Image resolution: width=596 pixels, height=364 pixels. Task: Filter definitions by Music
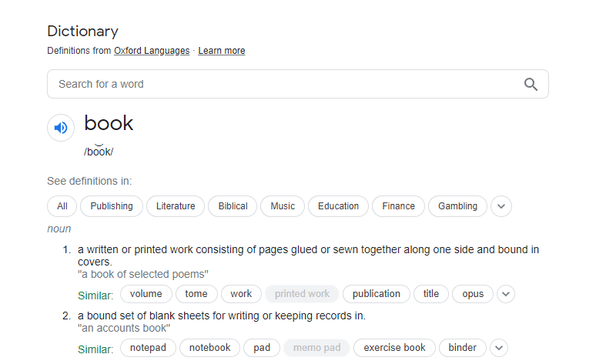tap(283, 206)
